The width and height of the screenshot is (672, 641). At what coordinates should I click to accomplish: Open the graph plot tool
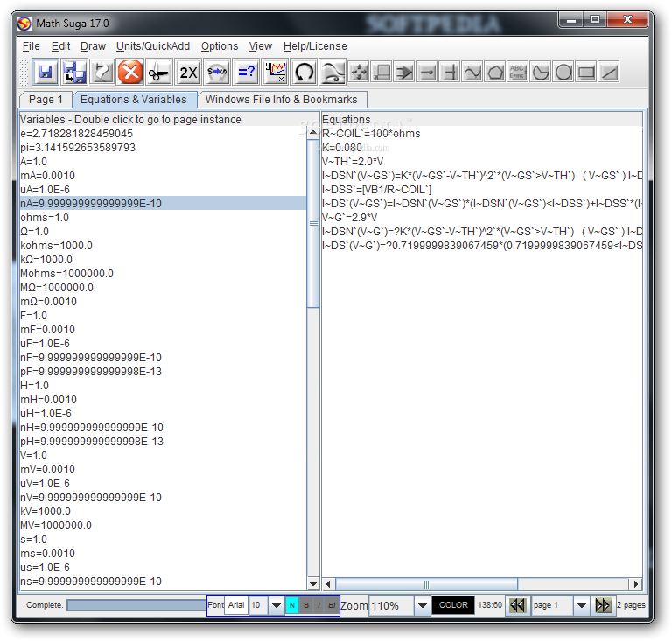point(275,72)
